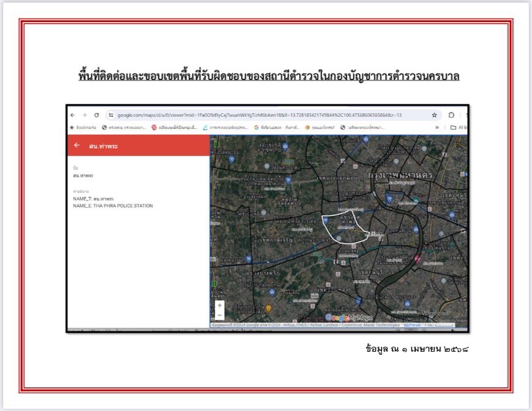This screenshot has width=532, height=411.
Task: Click the browser forward arrow
Action: 84,115
